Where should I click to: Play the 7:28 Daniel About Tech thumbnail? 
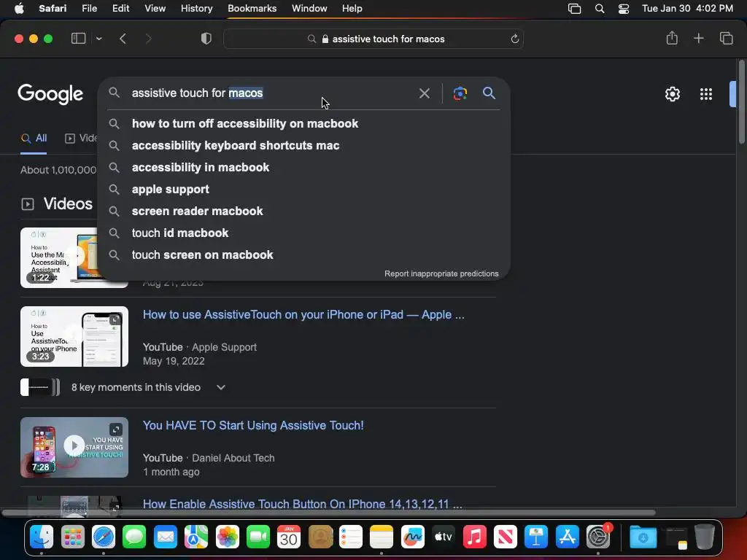[x=74, y=447]
